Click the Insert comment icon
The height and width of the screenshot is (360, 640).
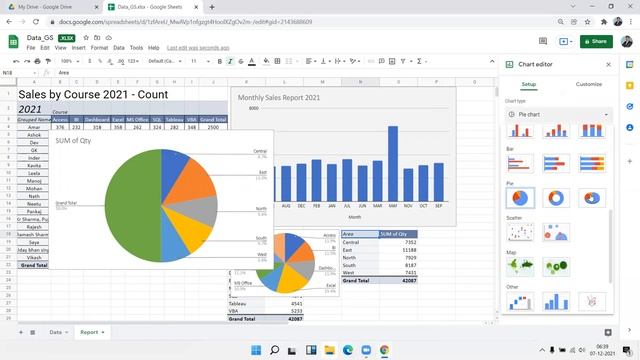click(x=381, y=61)
